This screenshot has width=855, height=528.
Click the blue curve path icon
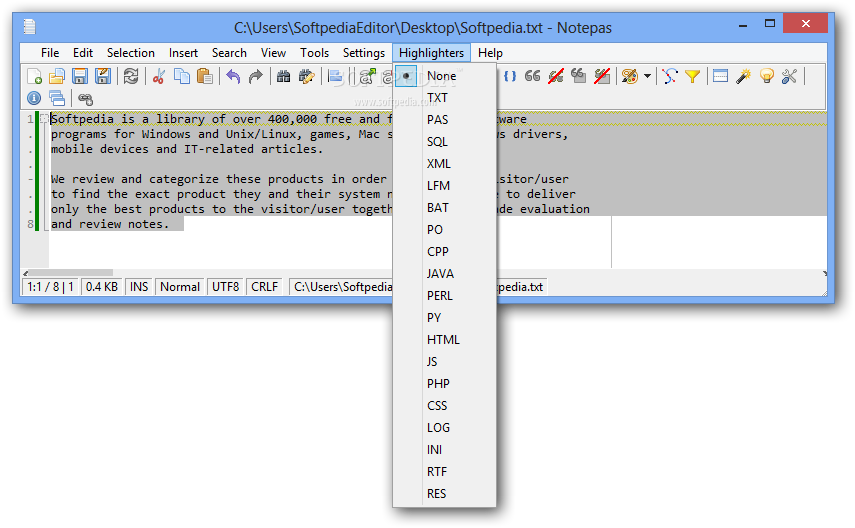pyautogui.click(x=670, y=76)
